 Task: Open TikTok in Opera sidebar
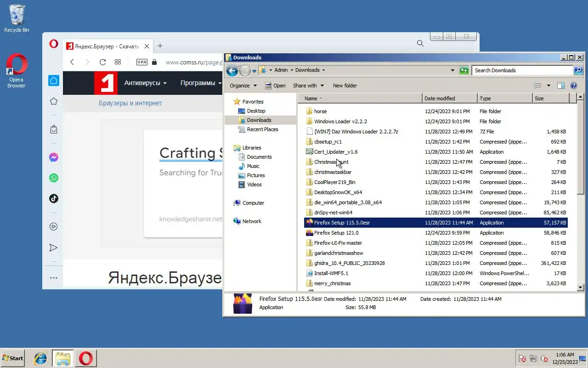(x=54, y=199)
